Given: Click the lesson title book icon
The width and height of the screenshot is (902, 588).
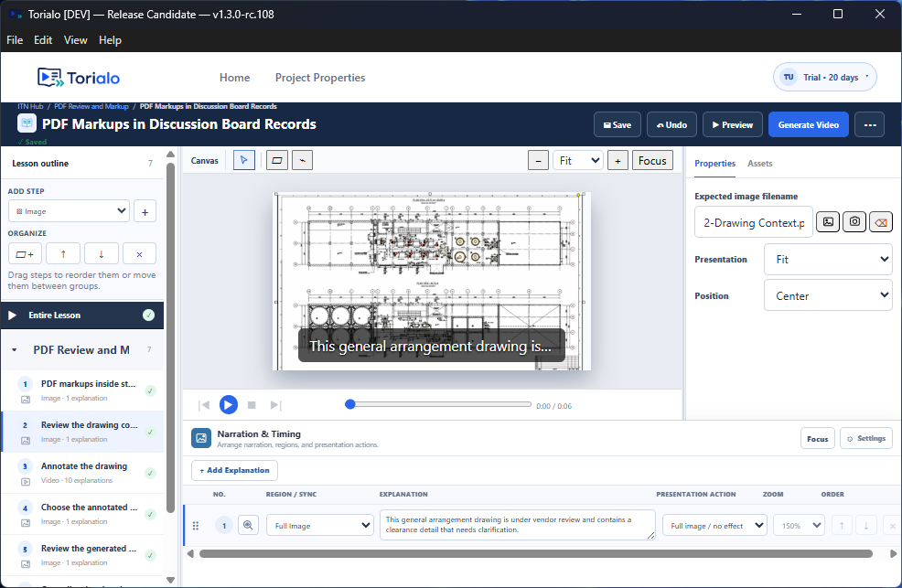Looking at the screenshot, I should pos(27,123).
